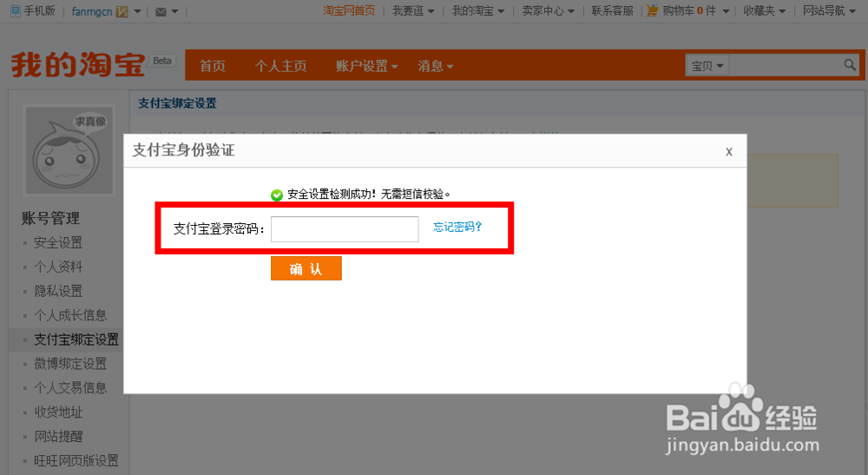Open 安全设置 in sidebar
The height and width of the screenshot is (475, 868).
58,242
